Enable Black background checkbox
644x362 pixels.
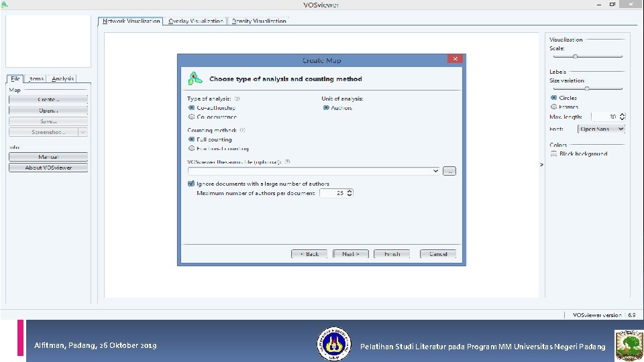point(553,154)
